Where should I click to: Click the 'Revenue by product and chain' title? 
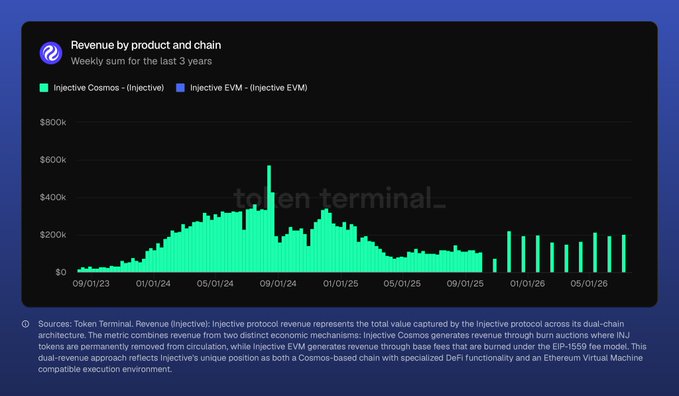pos(146,45)
